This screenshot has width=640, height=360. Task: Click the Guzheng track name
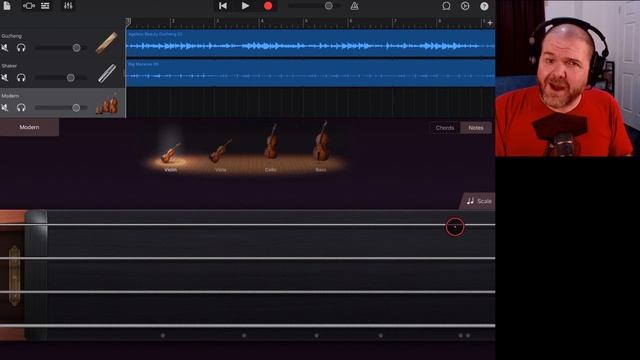[x=11, y=36]
